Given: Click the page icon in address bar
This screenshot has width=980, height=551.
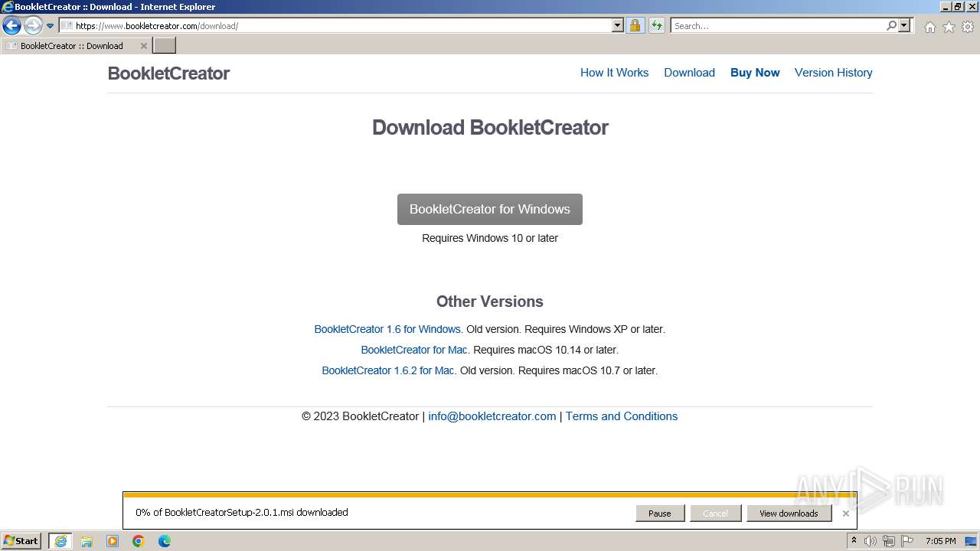Looking at the screenshot, I should coord(67,25).
